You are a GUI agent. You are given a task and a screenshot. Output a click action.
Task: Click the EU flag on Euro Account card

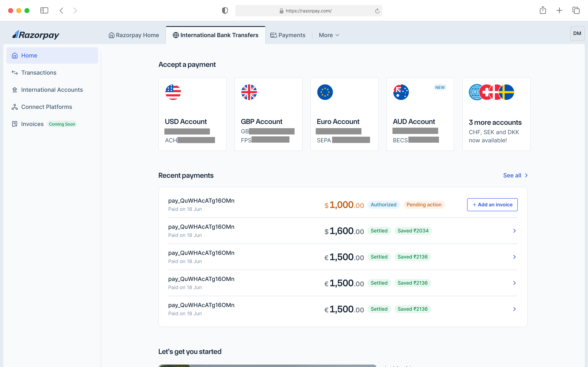point(325,92)
